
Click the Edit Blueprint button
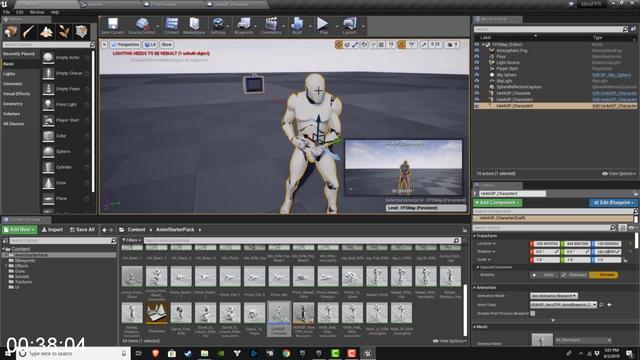pyautogui.click(x=613, y=202)
